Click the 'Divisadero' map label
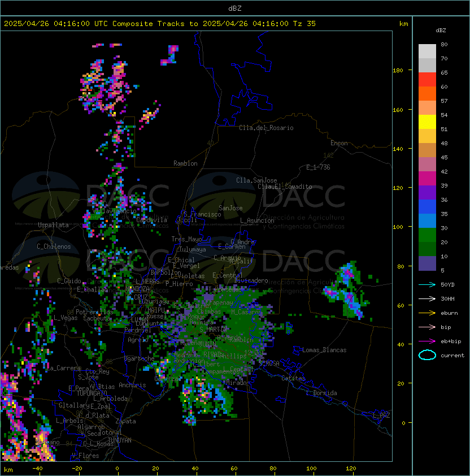 coord(251,280)
